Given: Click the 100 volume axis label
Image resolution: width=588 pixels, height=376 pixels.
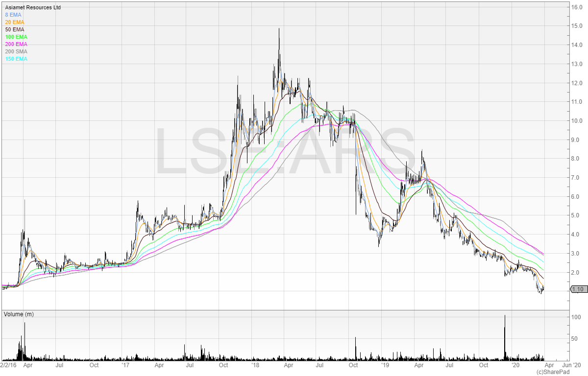Looking at the screenshot, I should [x=576, y=317].
